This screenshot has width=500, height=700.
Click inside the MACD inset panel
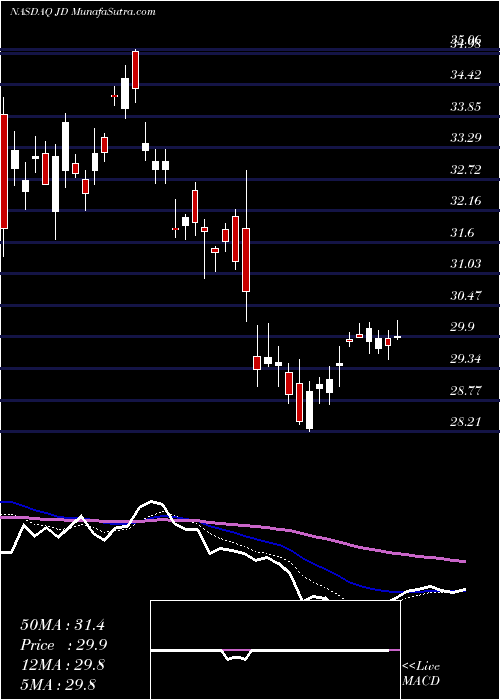coord(275,650)
